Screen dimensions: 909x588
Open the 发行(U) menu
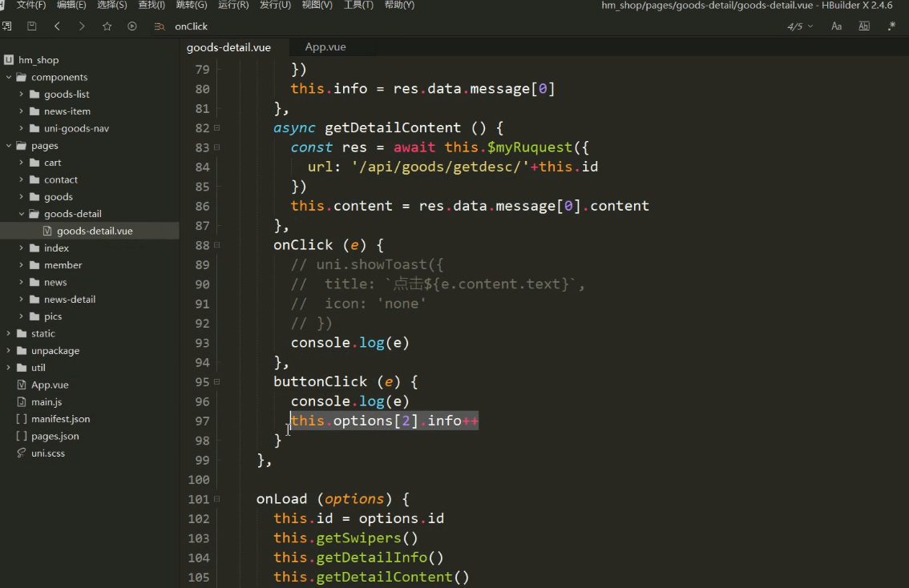tap(275, 6)
